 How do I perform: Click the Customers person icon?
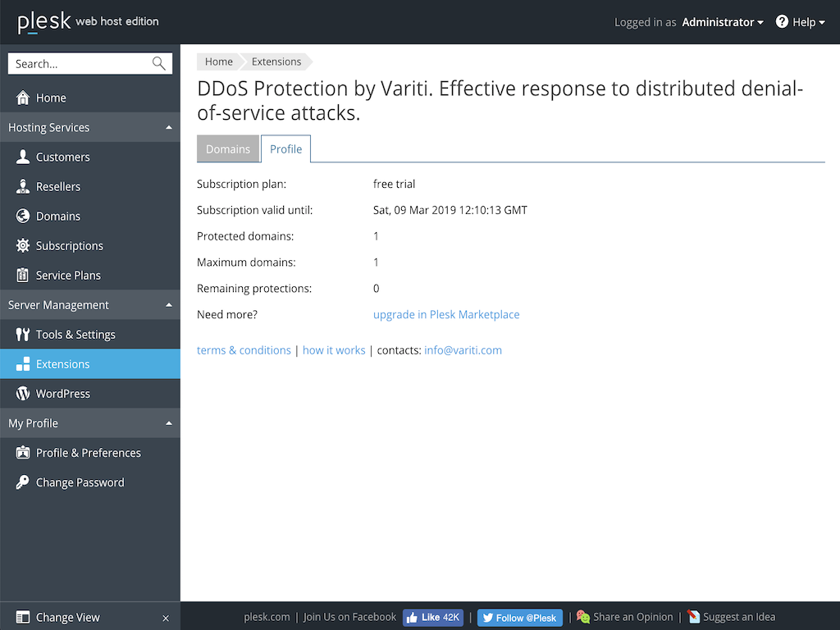click(x=22, y=157)
